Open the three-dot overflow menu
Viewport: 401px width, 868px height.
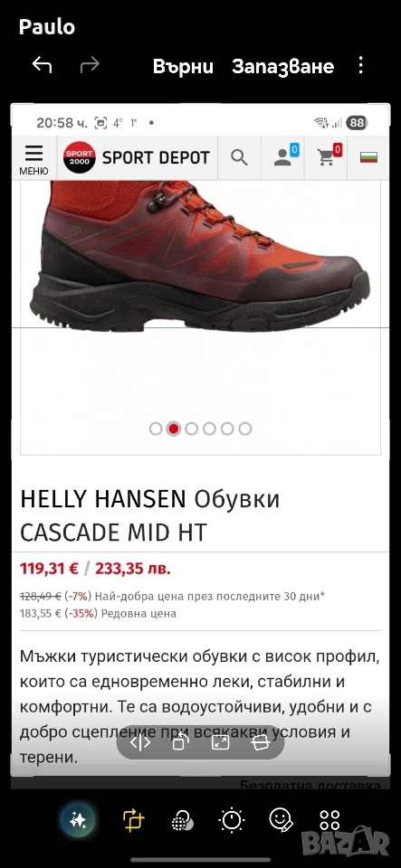[x=360, y=65]
